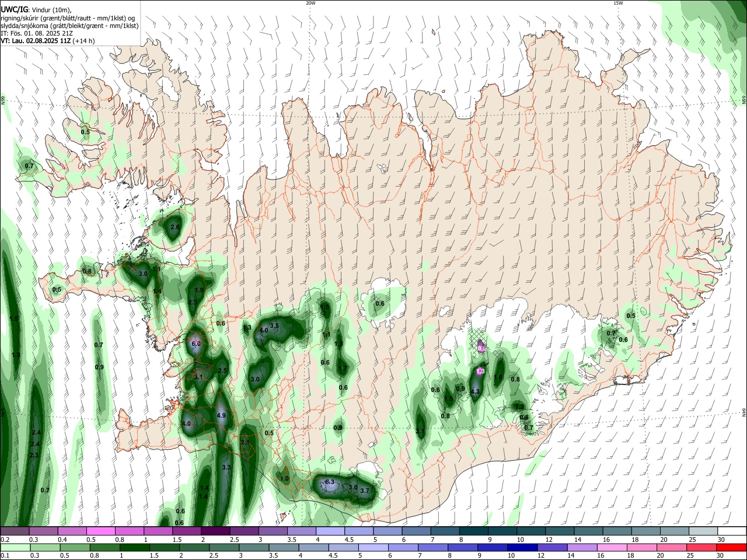Select the dusky mauve 0.2 swatch on upper scale

coord(15,531)
